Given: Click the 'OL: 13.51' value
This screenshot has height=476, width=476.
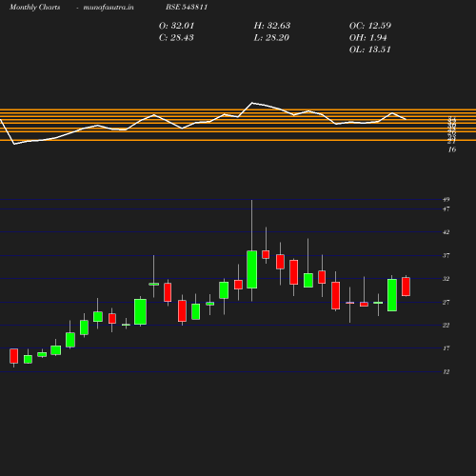Looking at the screenshot, I should click(x=369, y=50).
